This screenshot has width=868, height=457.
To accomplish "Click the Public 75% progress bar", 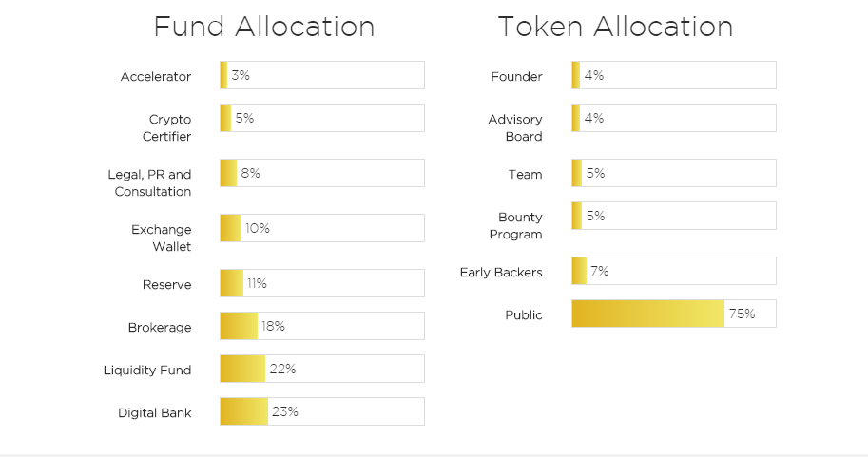I will pyautogui.click(x=673, y=314).
